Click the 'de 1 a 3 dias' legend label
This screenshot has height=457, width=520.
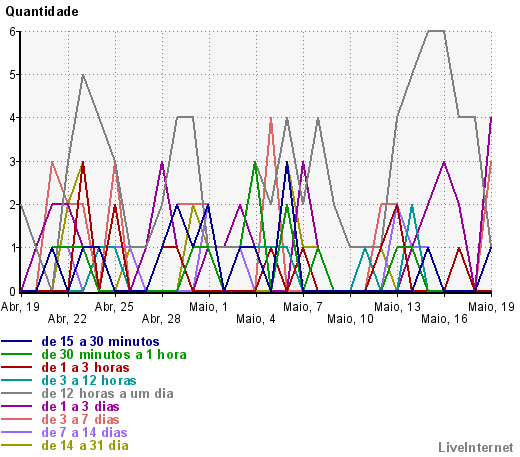point(80,406)
